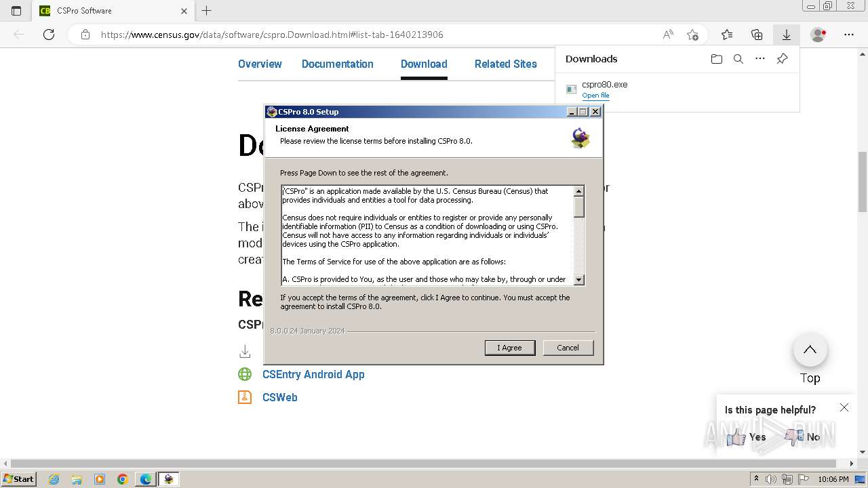Select the Download tab
This screenshot has height=488, width=868.
424,64
